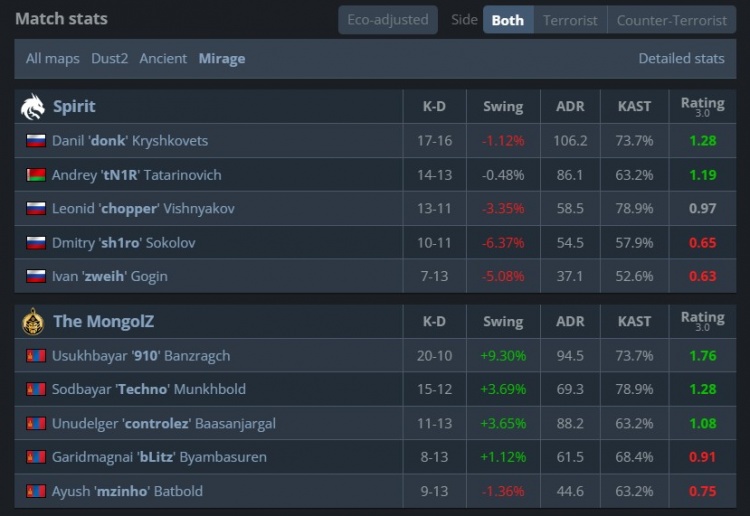Click the flag icon next to chopper
The height and width of the screenshot is (516, 750).
pyautogui.click(x=36, y=209)
